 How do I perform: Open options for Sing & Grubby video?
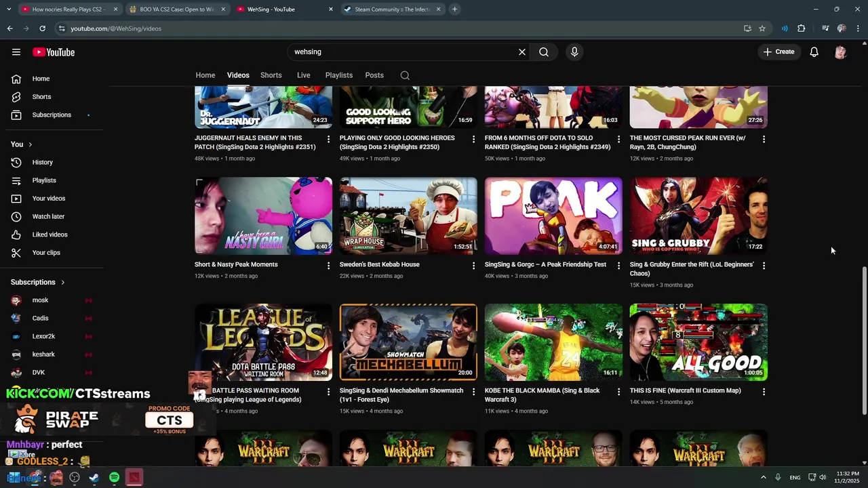click(764, 266)
